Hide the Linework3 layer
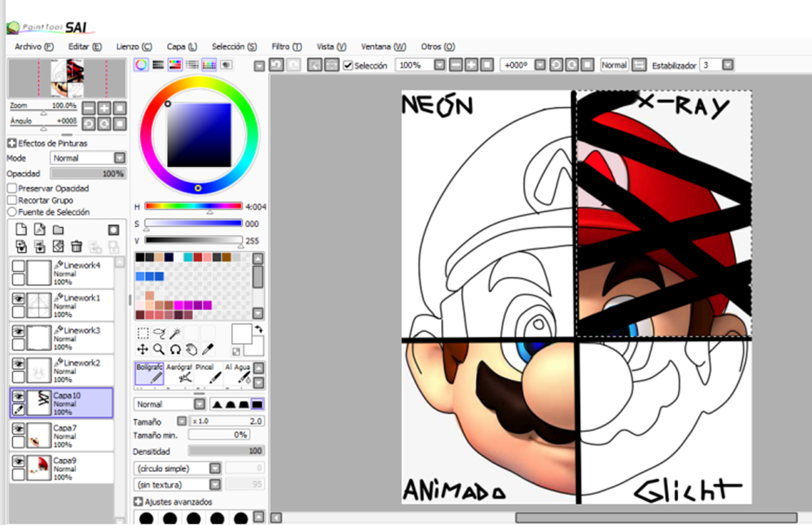 point(18,330)
